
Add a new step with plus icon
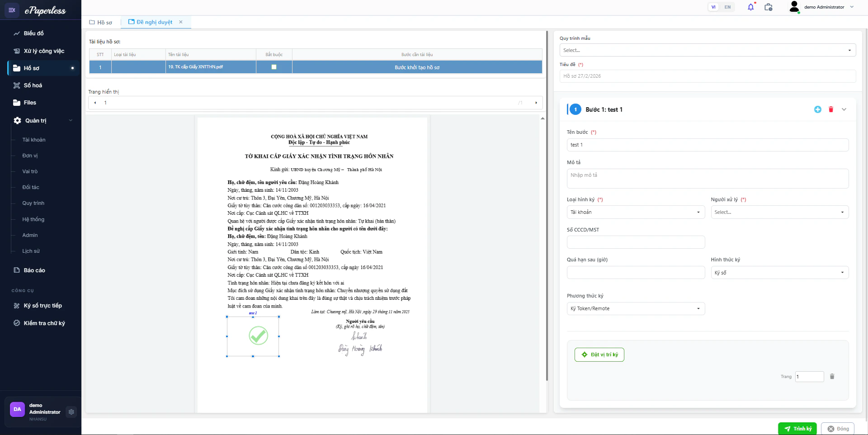click(x=818, y=109)
